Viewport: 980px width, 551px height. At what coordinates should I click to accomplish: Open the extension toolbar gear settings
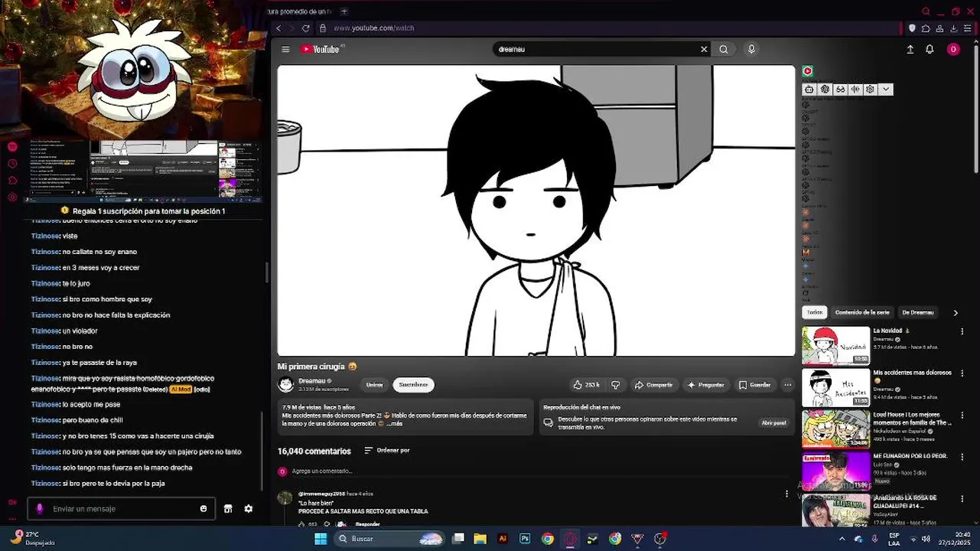pyautogui.click(x=871, y=90)
